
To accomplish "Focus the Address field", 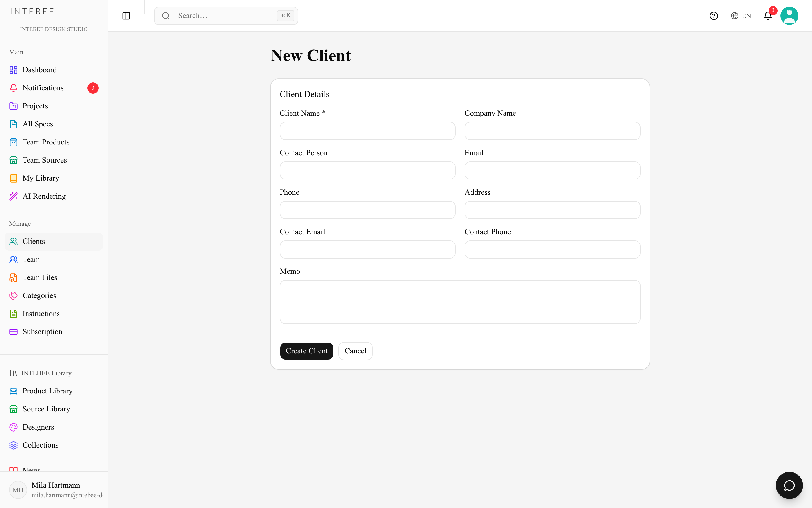I will click(x=552, y=210).
